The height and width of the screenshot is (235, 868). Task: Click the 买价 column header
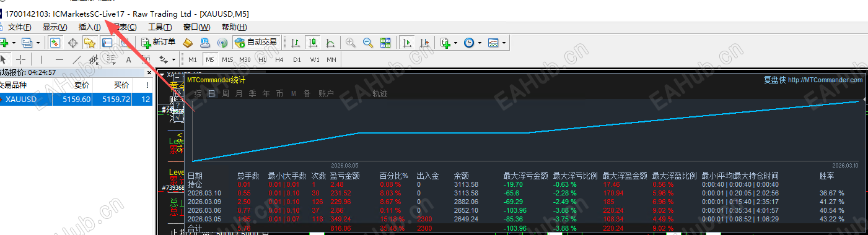click(x=121, y=85)
